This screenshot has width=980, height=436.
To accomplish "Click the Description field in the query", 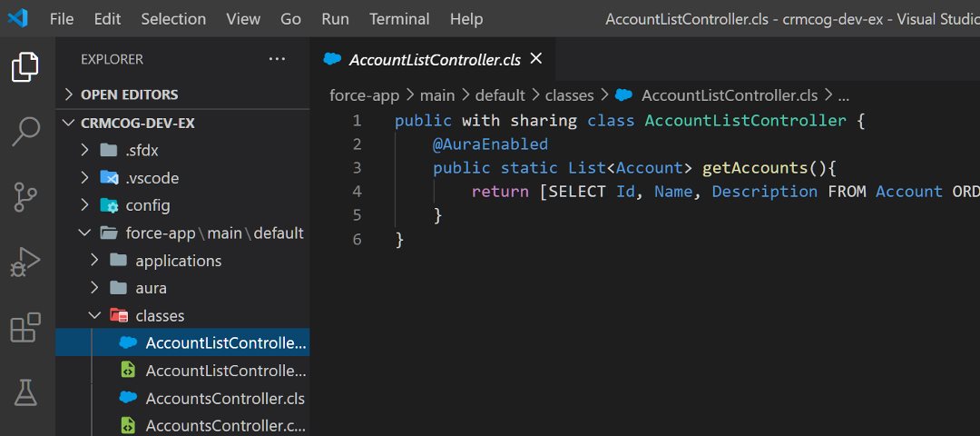I will 764,192.
